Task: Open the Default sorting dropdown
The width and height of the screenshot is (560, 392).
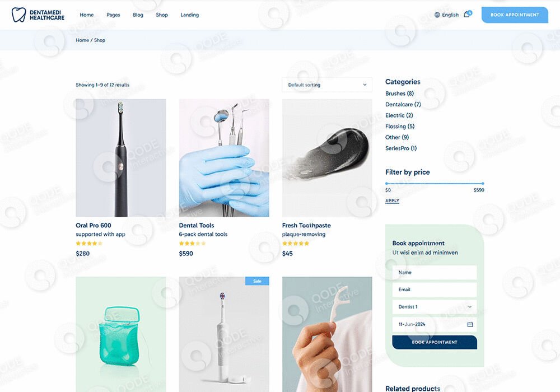Action: point(327,85)
